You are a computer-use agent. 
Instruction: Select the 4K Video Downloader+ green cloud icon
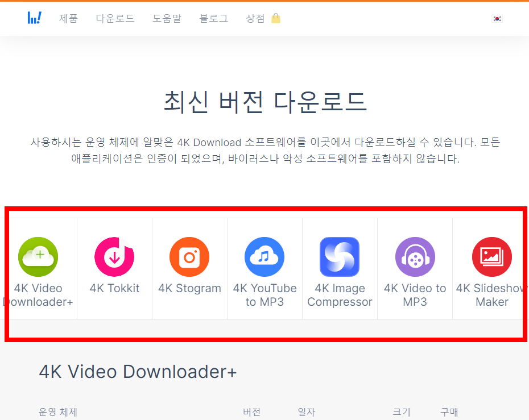[x=38, y=256]
